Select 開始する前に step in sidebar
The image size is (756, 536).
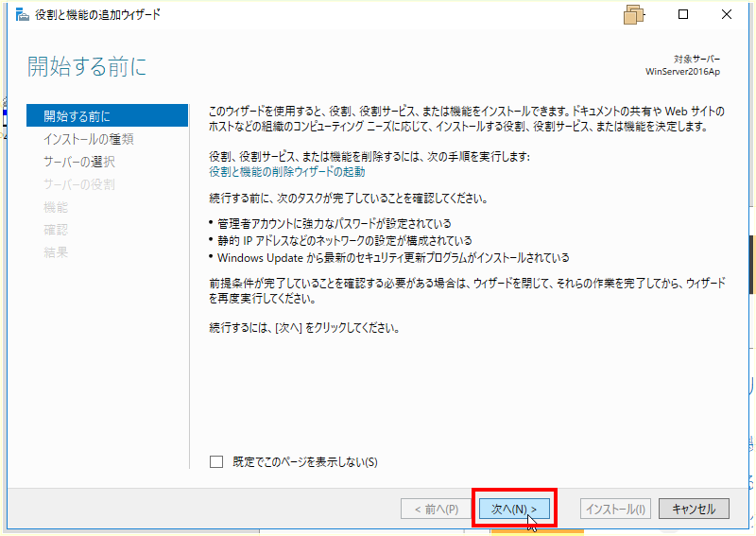[107, 115]
